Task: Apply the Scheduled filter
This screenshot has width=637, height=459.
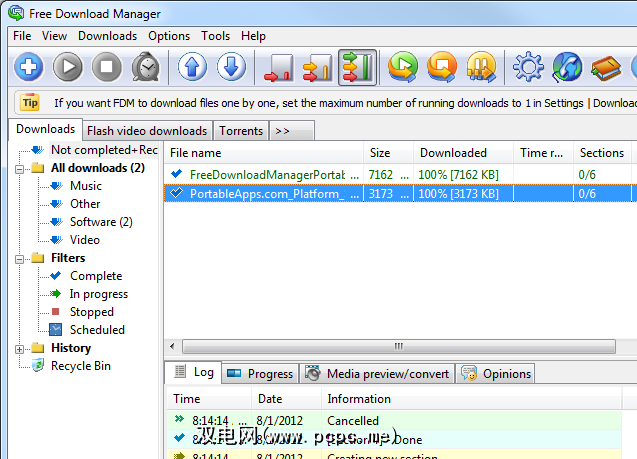Action: point(97,330)
